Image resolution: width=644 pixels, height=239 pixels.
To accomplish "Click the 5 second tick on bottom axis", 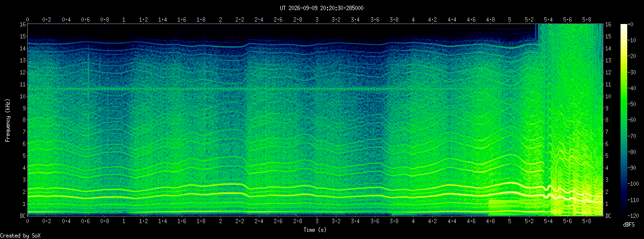I will (x=510, y=222).
